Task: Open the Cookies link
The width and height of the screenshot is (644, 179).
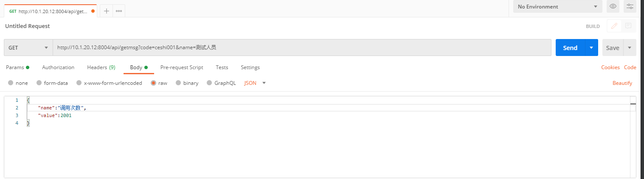Action: 610,67
